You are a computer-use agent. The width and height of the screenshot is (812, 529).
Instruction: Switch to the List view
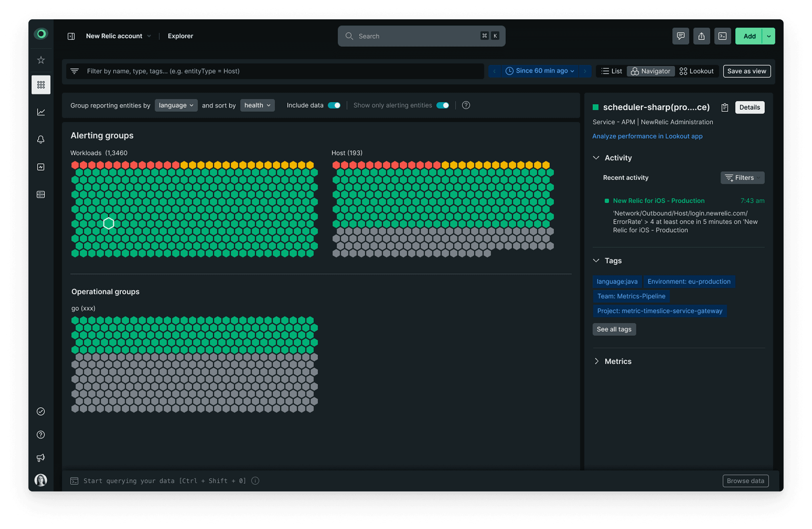[x=612, y=71]
